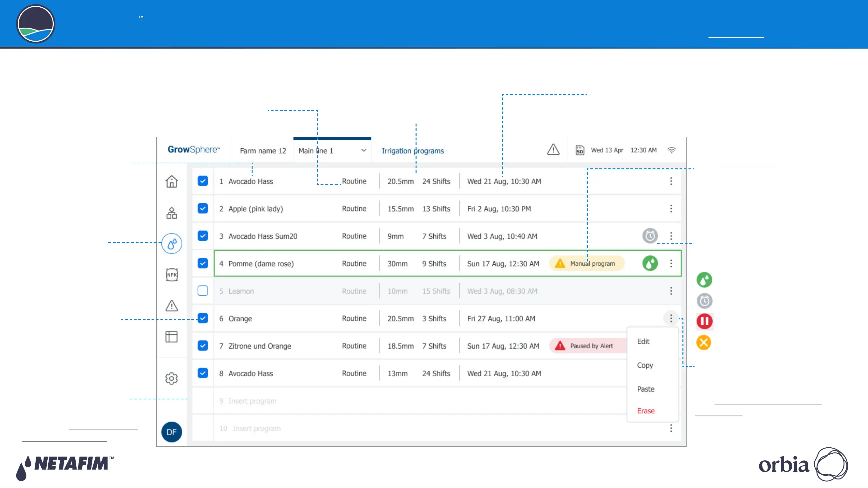
Task: Uncheck Pomme (dame rose) checkbox
Action: coord(202,263)
